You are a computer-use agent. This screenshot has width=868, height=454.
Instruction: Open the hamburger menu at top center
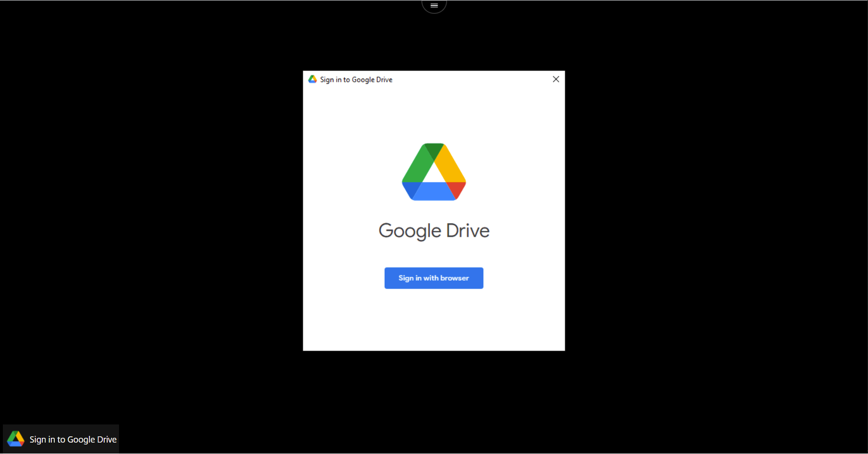pyautogui.click(x=434, y=6)
